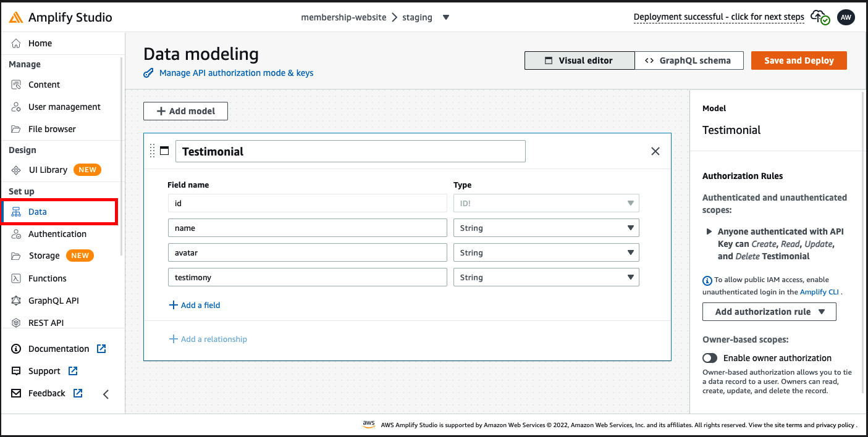868x437 pixels.
Task: Open Type dropdown for testimony field
Action: point(546,277)
